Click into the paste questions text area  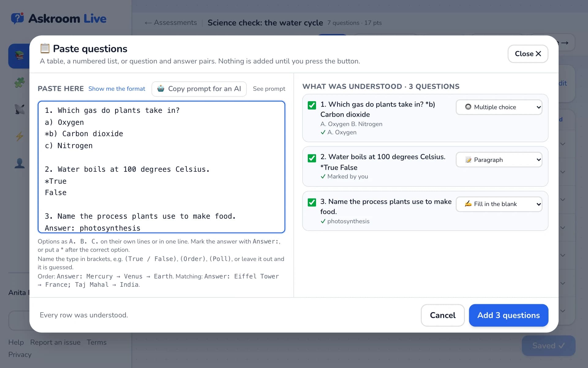[x=161, y=167]
